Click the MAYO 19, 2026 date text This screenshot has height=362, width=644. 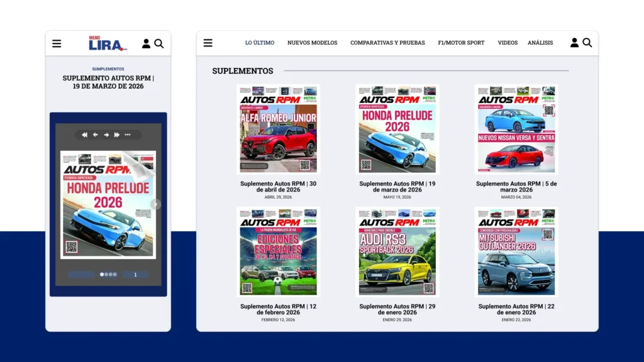(397, 197)
